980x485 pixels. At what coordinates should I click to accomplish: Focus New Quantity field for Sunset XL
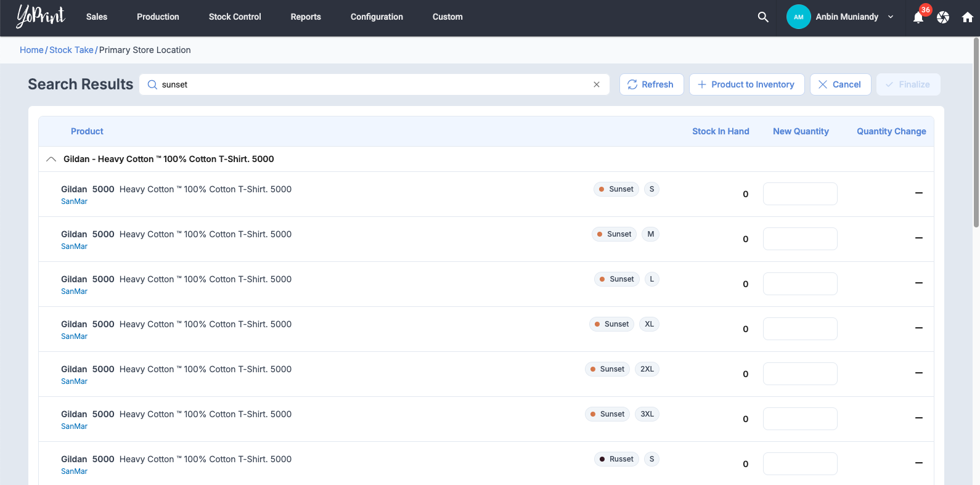(x=799, y=328)
